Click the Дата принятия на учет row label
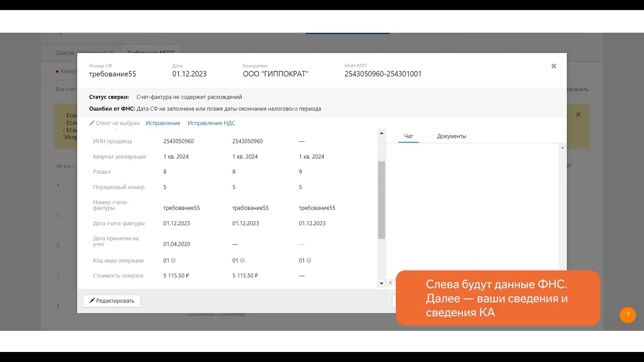Viewport: 644px width, 362px height. pyautogui.click(x=116, y=241)
